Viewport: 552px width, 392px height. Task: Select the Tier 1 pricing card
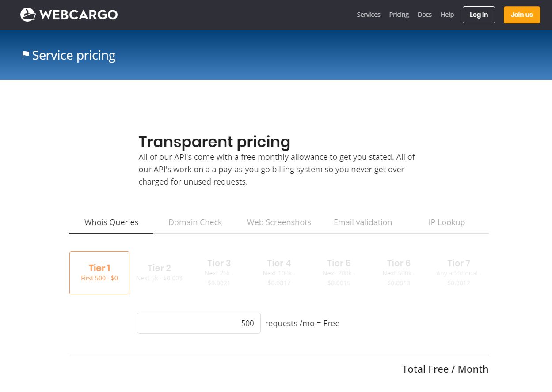coord(99,272)
